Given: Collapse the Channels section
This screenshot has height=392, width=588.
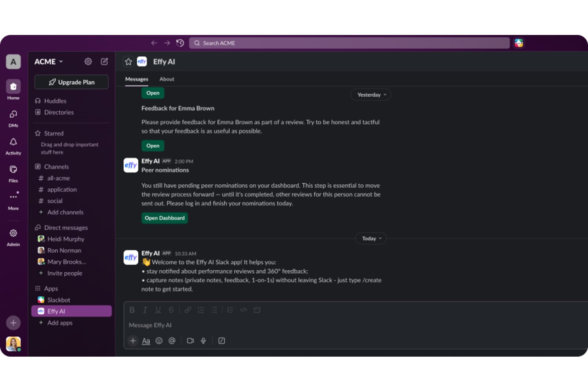Looking at the screenshot, I should [x=52, y=167].
